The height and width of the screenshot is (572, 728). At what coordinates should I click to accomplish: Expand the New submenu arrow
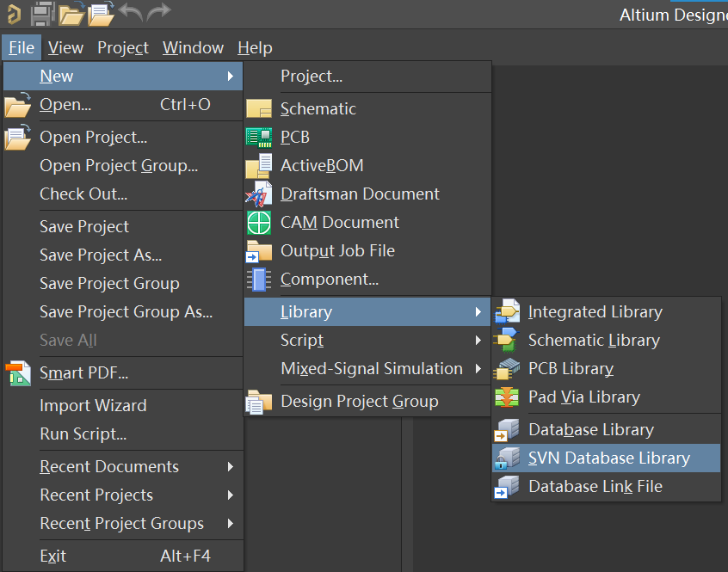point(231,76)
